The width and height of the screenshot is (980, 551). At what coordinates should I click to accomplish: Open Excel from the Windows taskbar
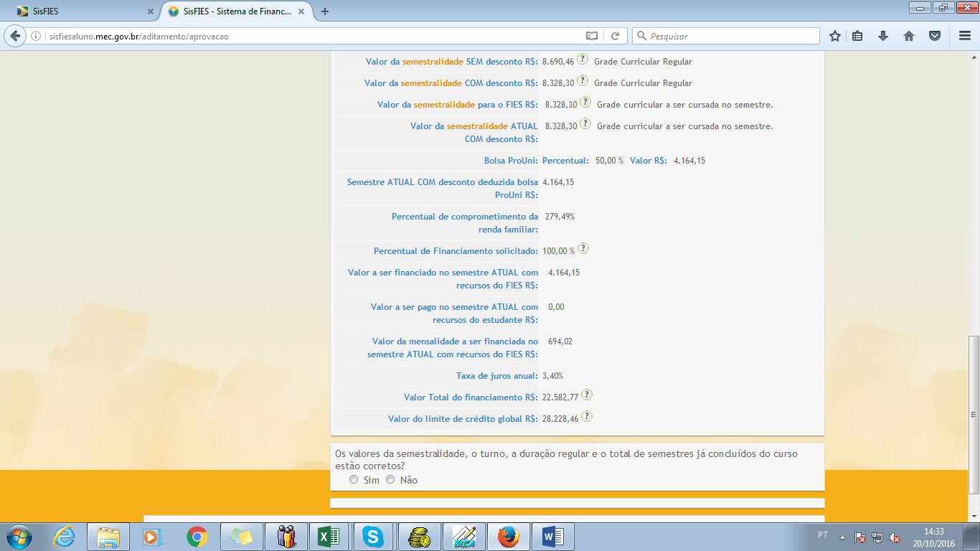328,537
